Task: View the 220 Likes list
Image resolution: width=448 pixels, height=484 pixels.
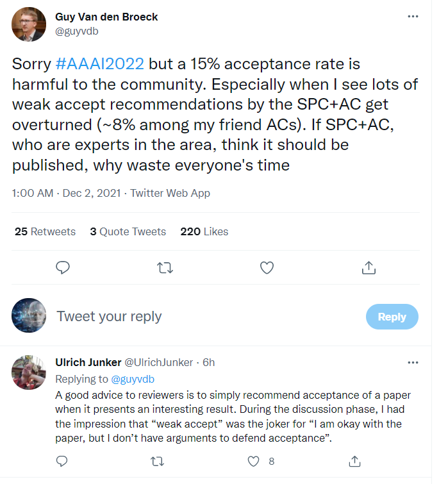Action: point(204,231)
